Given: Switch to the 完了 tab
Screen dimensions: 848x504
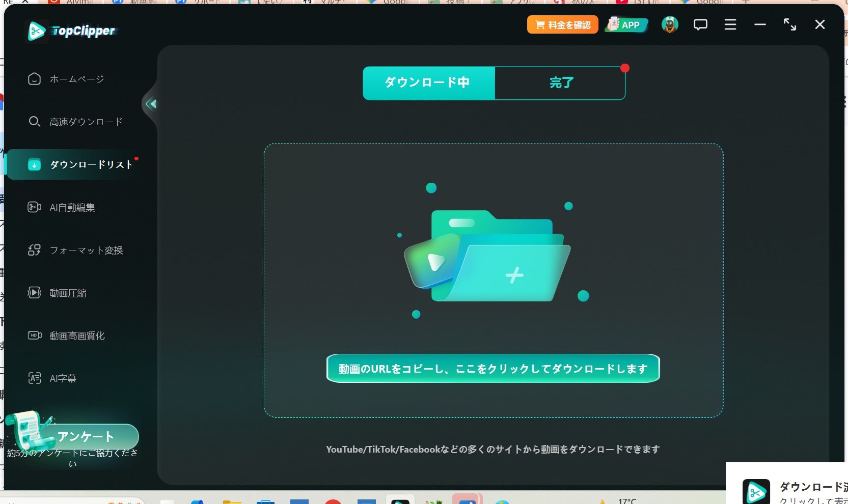Looking at the screenshot, I should tap(560, 83).
